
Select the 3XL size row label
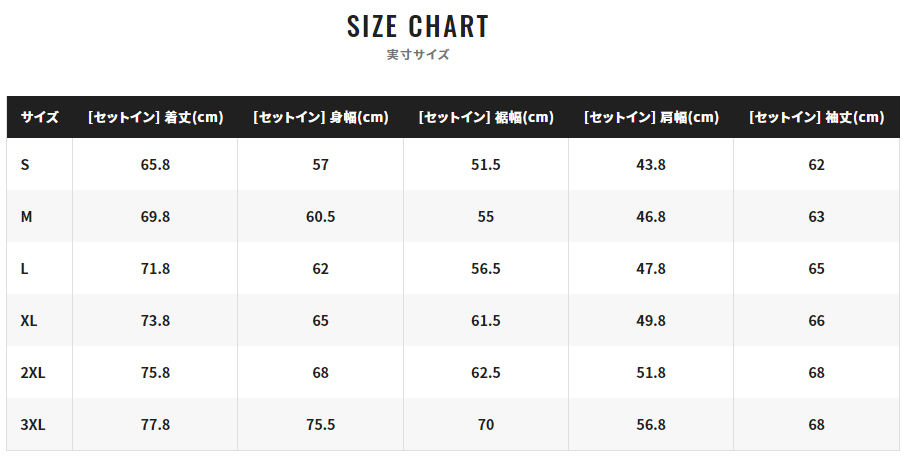pyautogui.click(x=32, y=425)
